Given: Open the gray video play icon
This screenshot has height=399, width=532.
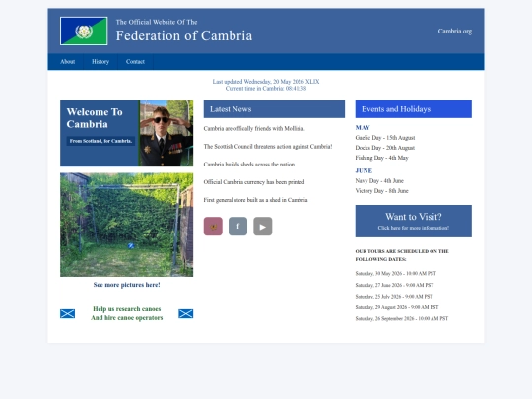Looking at the screenshot, I should tap(263, 227).
